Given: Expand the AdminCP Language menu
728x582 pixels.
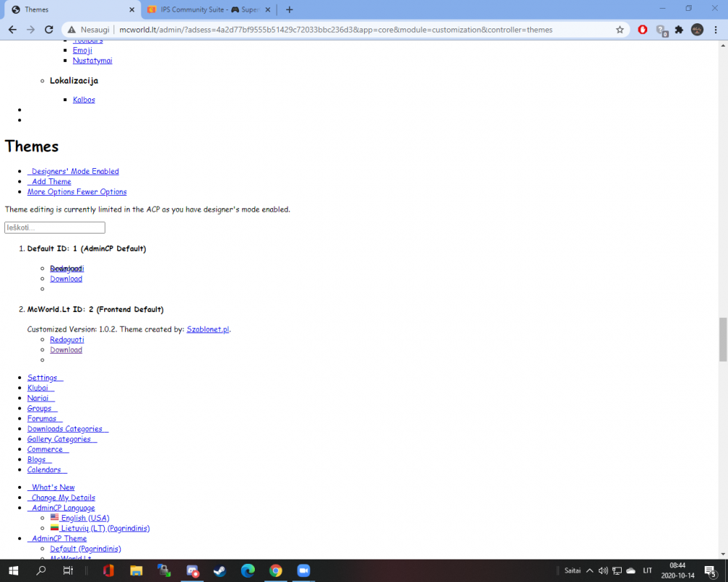Looking at the screenshot, I should tap(61, 507).
